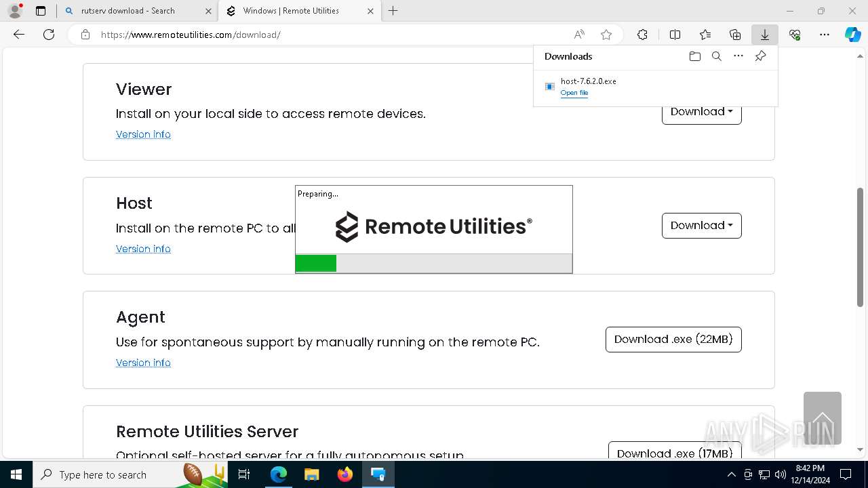868x488 pixels.
Task: Click the Agent section heading
Action: 140,317
